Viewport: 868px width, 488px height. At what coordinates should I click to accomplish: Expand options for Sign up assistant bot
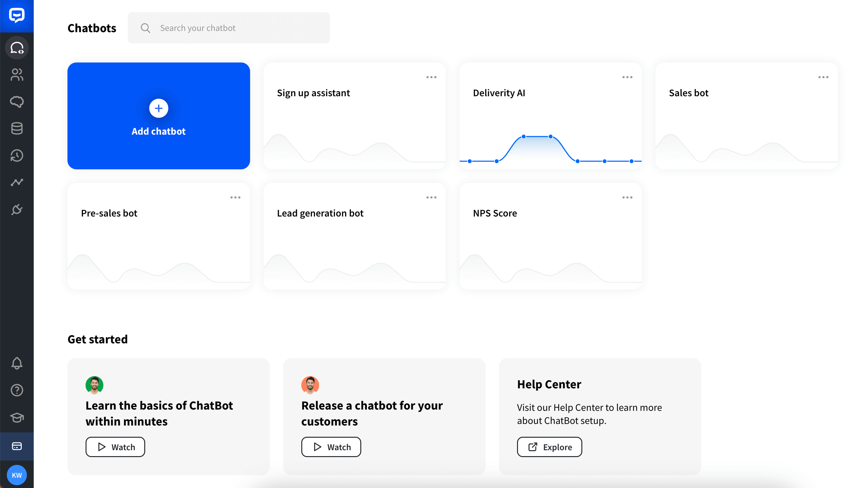(x=433, y=77)
